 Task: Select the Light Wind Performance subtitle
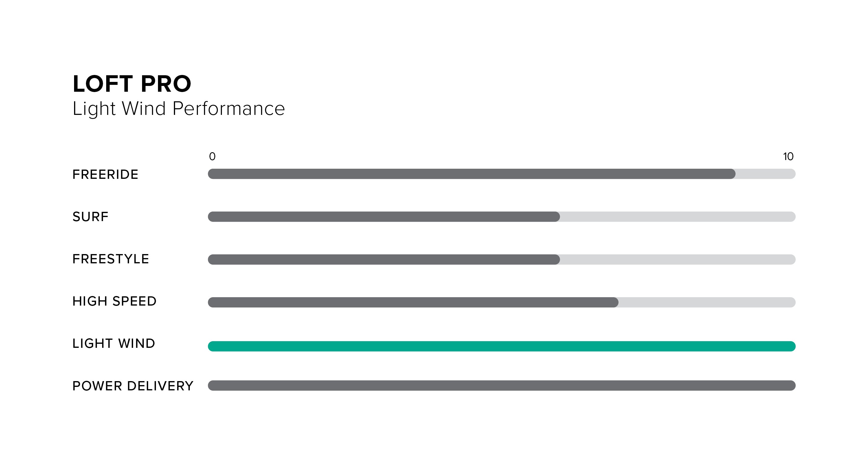click(179, 109)
